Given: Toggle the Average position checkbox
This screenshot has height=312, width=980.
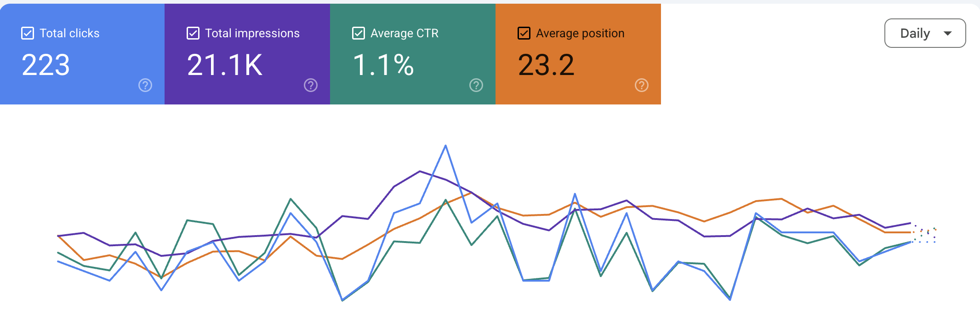Looking at the screenshot, I should click(x=524, y=33).
